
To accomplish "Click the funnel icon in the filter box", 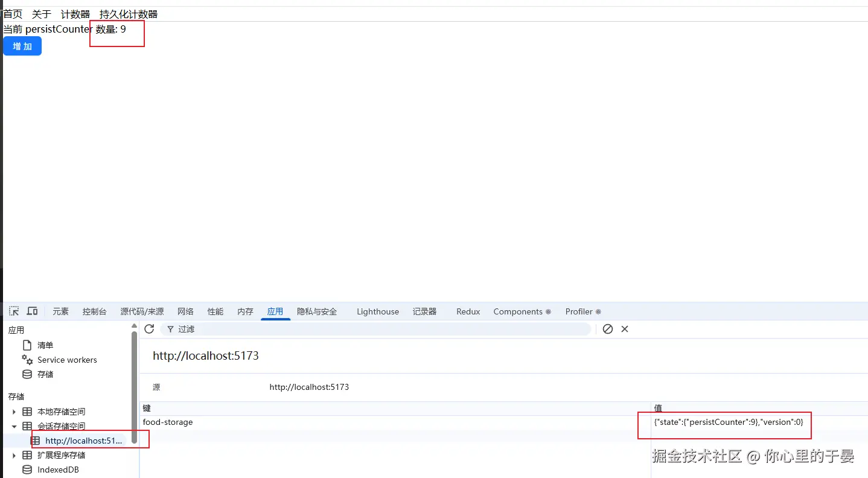I will point(171,329).
